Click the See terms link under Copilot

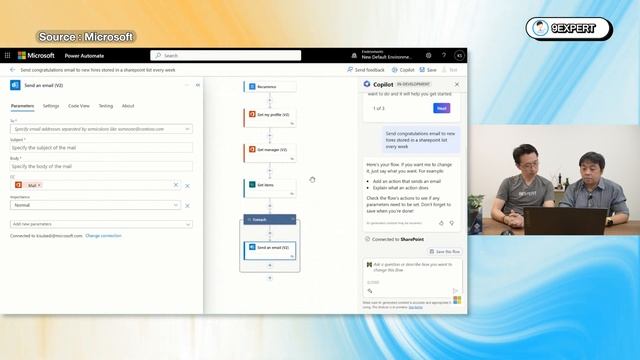(x=416, y=307)
